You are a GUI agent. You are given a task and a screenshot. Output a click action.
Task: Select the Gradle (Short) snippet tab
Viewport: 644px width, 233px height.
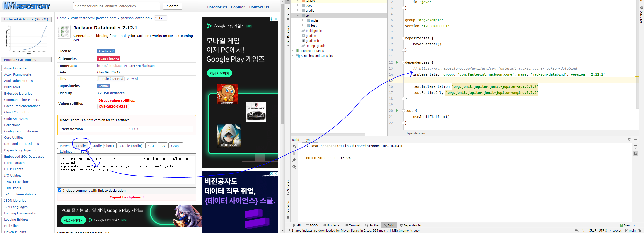(103, 146)
